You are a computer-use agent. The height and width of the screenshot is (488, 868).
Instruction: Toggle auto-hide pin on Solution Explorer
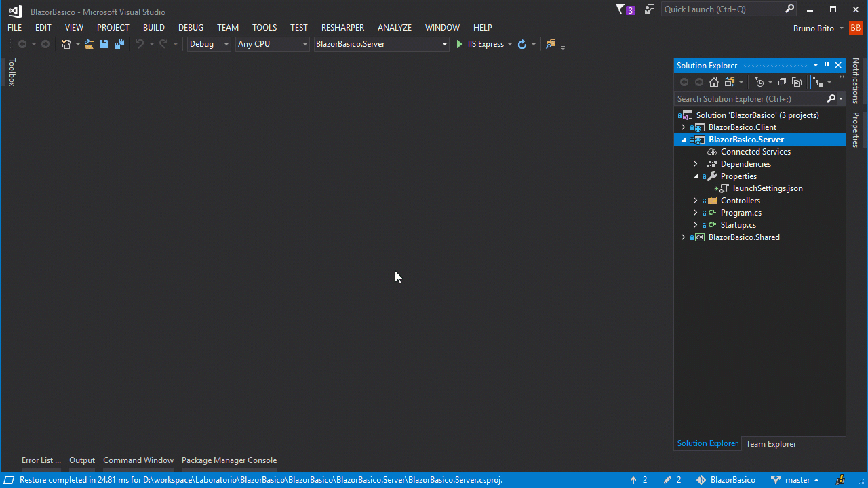coord(827,65)
